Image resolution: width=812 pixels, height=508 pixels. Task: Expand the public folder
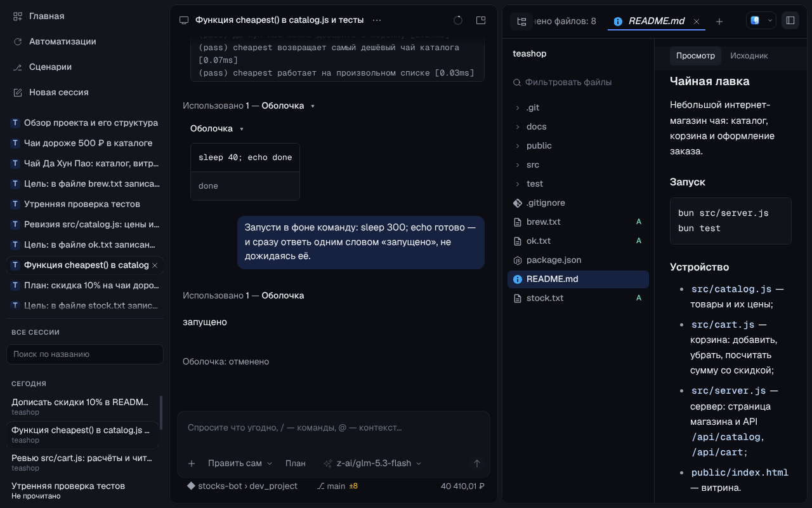click(x=578, y=145)
